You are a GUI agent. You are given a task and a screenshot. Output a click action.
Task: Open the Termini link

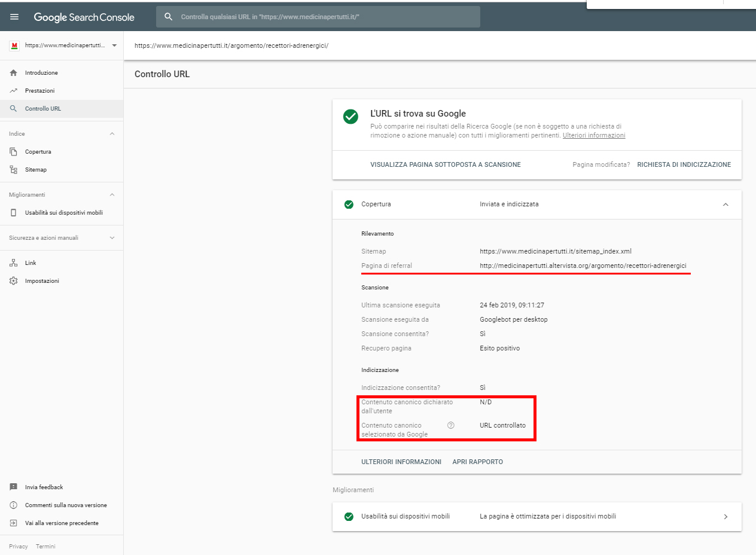point(45,547)
